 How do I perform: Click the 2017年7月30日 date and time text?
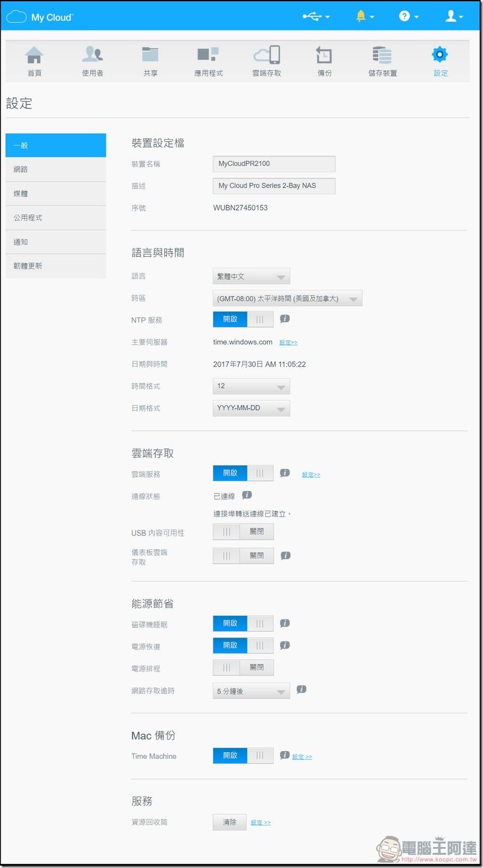tap(260, 364)
